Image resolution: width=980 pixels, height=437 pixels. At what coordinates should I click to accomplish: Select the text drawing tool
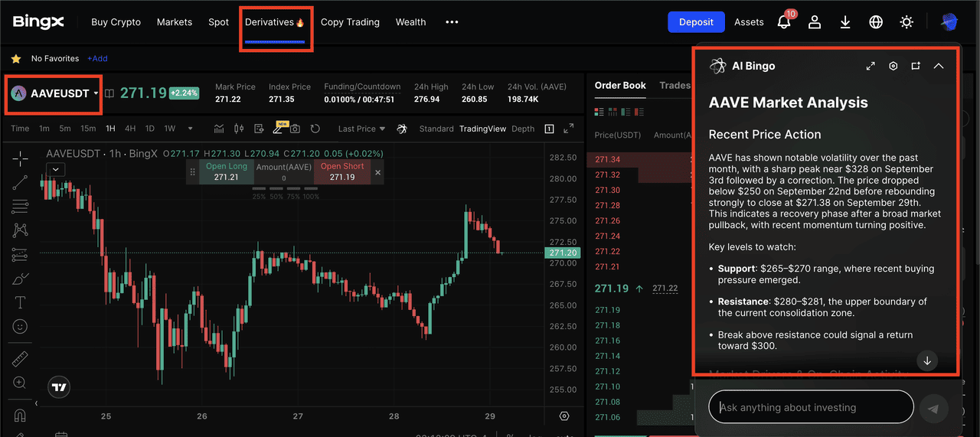21,302
